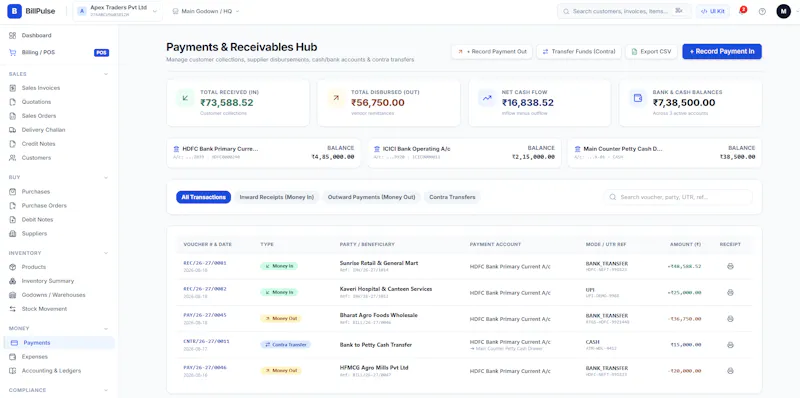Select the Contra Transfers tab
This screenshot has height=398, width=800.
pyautogui.click(x=452, y=197)
